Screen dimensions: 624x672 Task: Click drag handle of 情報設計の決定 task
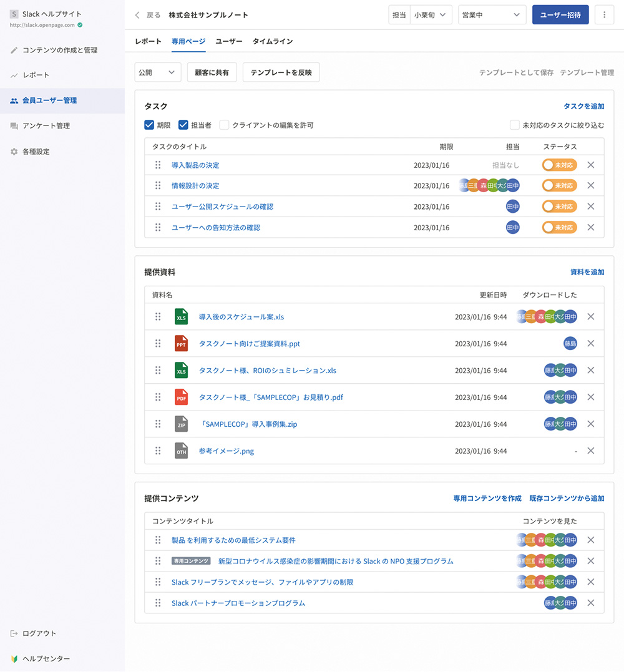pyautogui.click(x=158, y=186)
